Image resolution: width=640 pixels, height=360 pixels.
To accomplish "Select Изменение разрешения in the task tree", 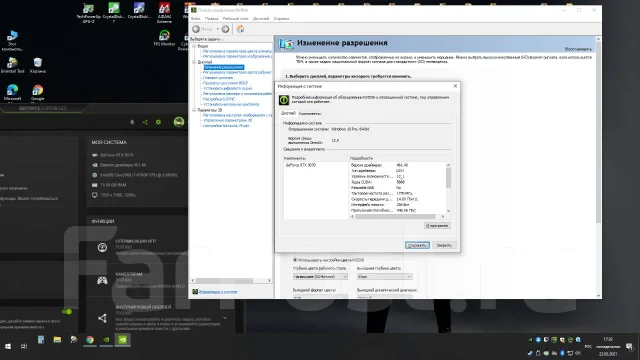I will coord(224,67).
